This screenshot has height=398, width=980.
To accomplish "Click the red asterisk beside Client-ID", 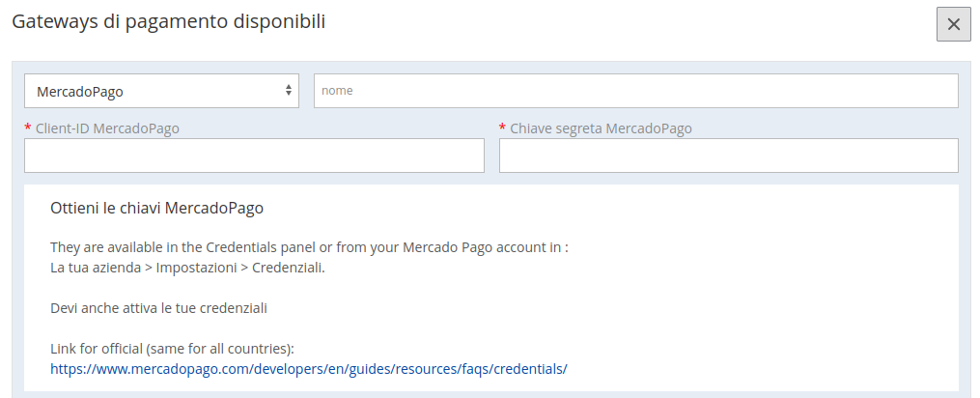I will point(27,128).
